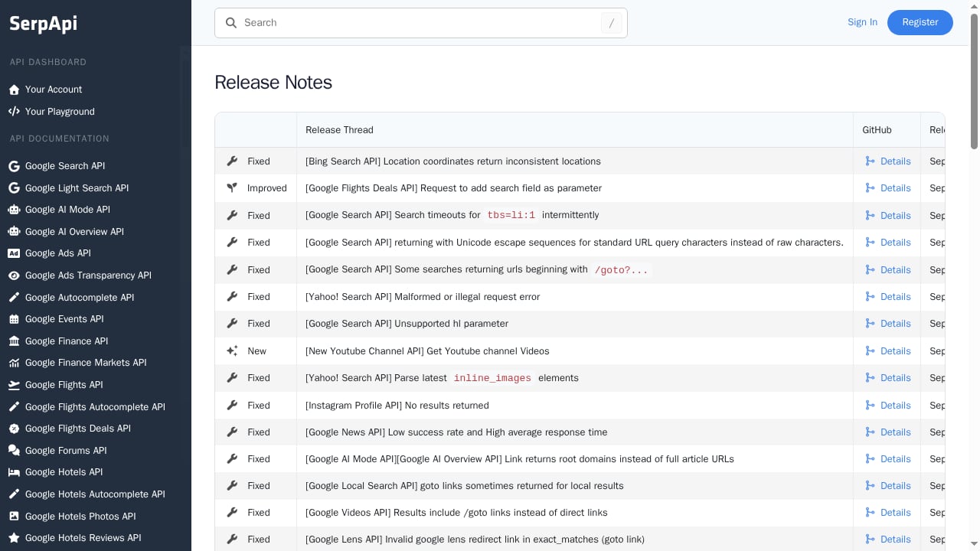Click the robot icon next to Google AI Mode API
This screenshot has height=551, width=980.
pos(14,210)
